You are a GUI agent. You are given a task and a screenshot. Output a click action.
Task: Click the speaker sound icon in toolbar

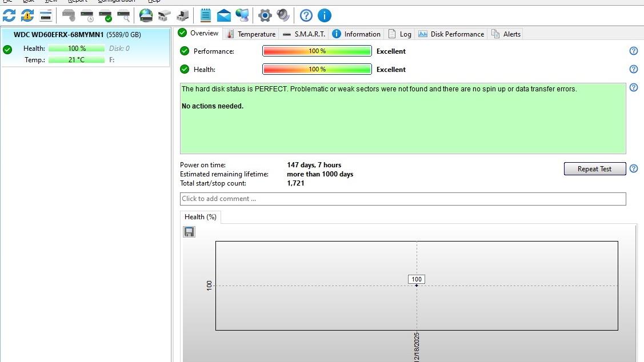[283, 15]
